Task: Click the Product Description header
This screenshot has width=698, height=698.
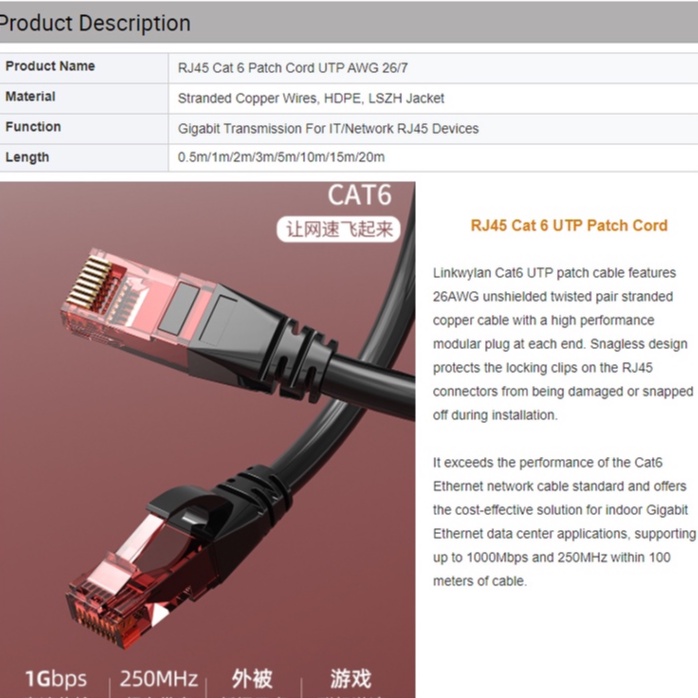Action: pos(95,23)
